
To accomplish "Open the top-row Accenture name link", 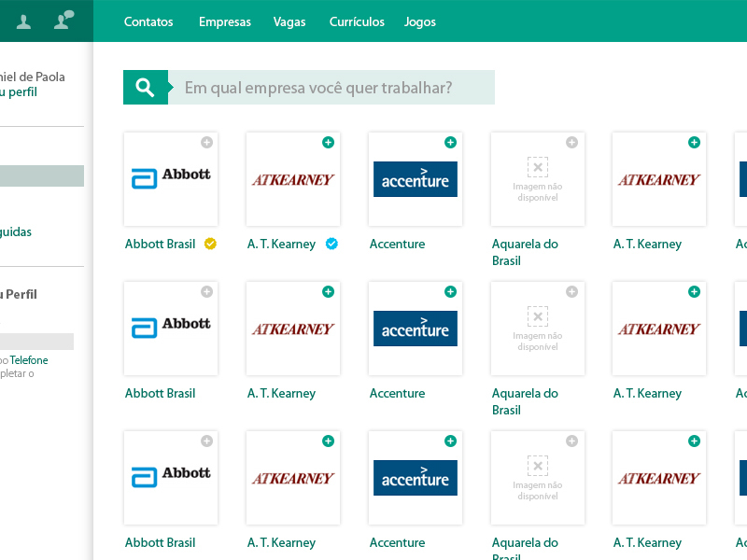I will click(398, 244).
